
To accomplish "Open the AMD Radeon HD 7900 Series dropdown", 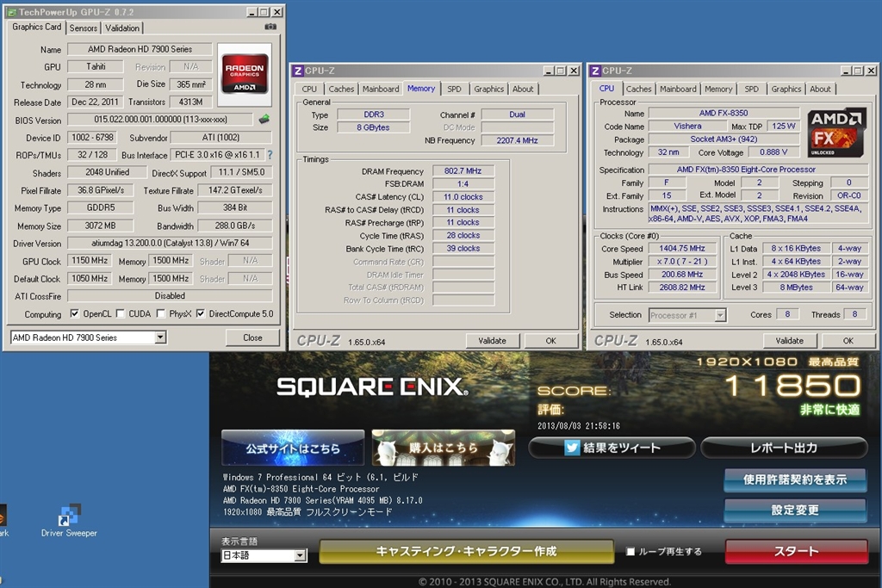I will coord(160,337).
